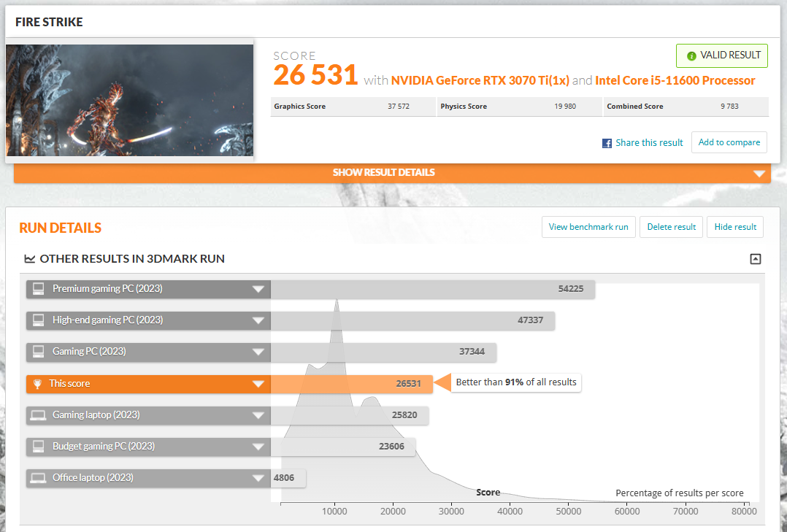Click the Budget gaming PC bar value 23606

[391, 447]
